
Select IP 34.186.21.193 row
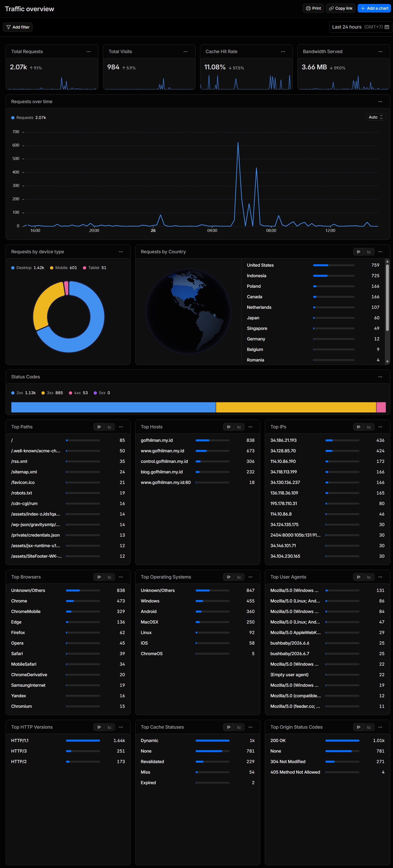point(327,440)
